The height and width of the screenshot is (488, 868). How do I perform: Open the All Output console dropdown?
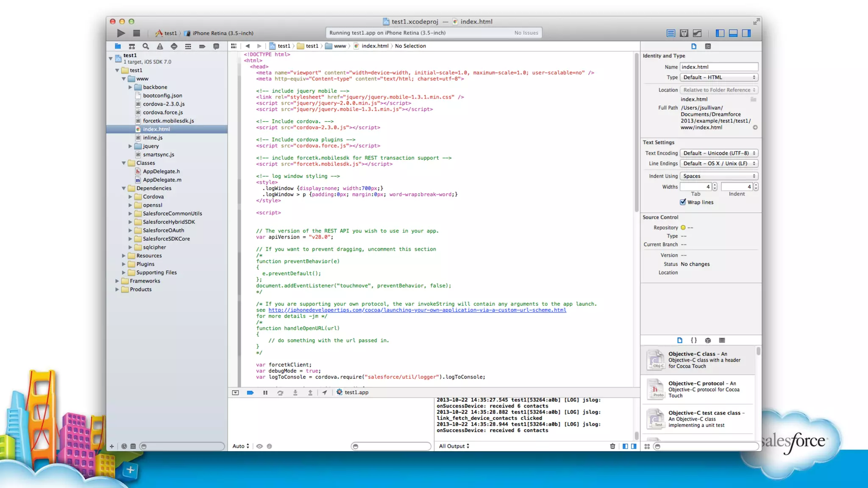(454, 446)
